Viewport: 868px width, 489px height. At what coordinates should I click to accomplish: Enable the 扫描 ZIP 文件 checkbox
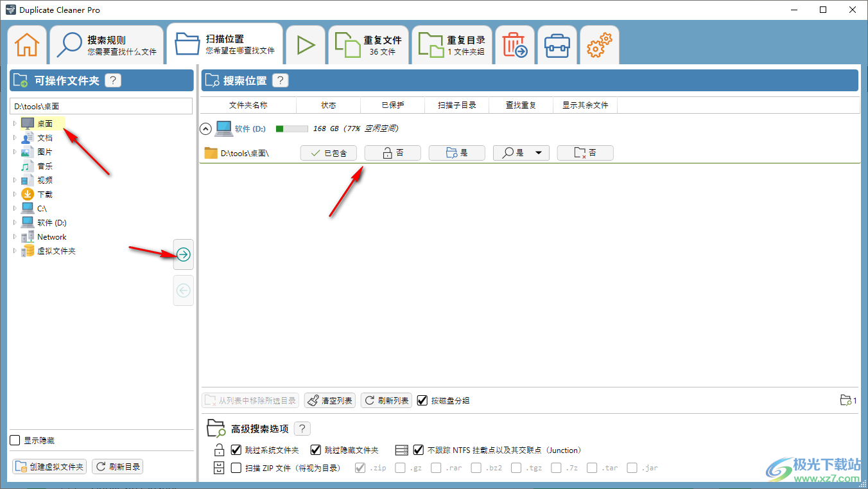pyautogui.click(x=236, y=468)
